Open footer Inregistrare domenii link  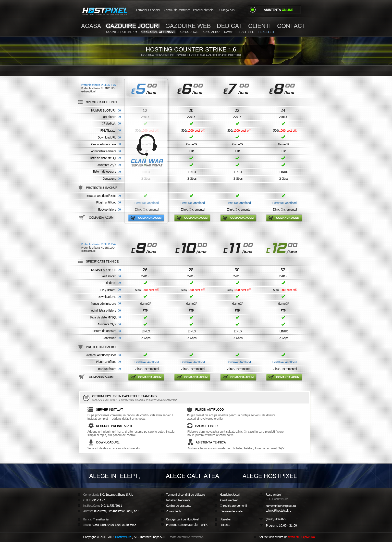point(233,505)
